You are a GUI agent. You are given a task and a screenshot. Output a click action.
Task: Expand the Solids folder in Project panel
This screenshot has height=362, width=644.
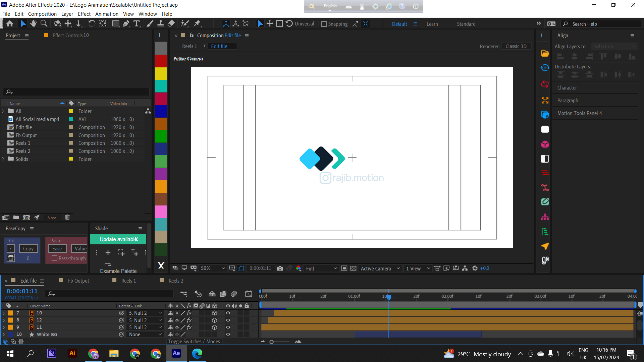coord(3,159)
